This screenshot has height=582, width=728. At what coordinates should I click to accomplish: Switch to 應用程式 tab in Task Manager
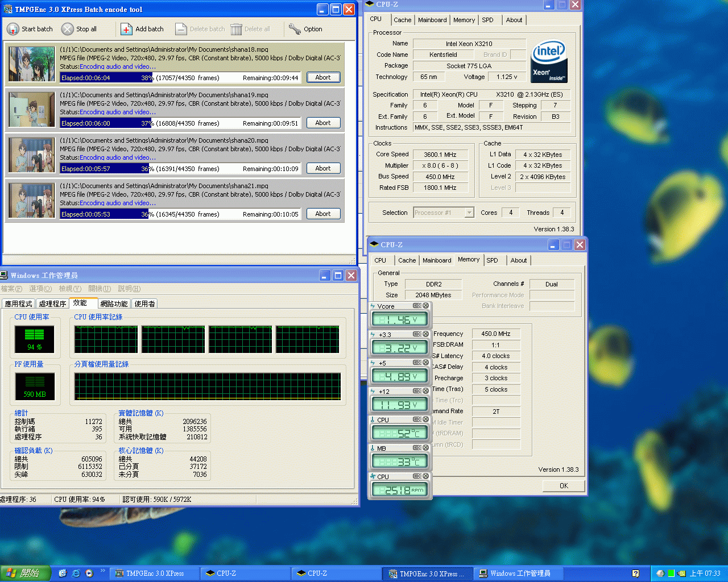tap(19, 304)
